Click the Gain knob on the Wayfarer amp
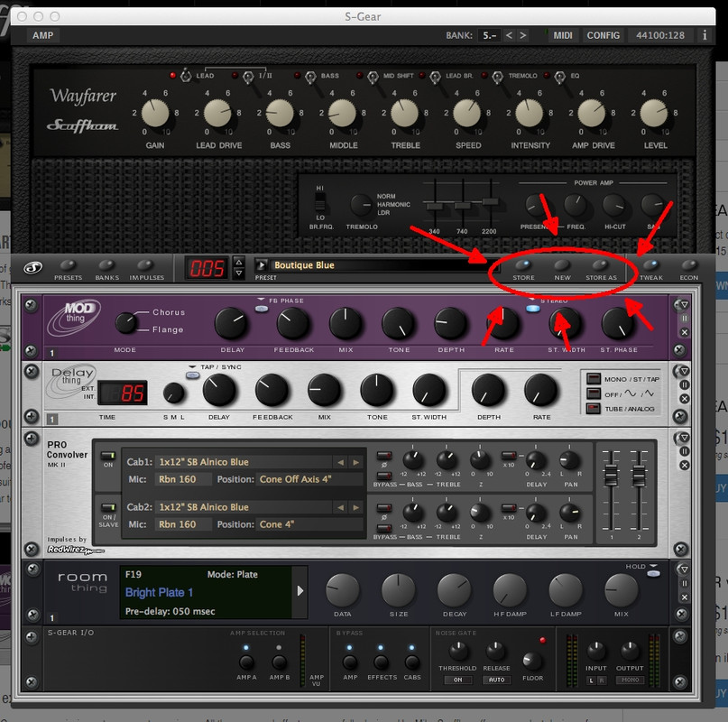This screenshot has height=722, width=728. click(155, 114)
